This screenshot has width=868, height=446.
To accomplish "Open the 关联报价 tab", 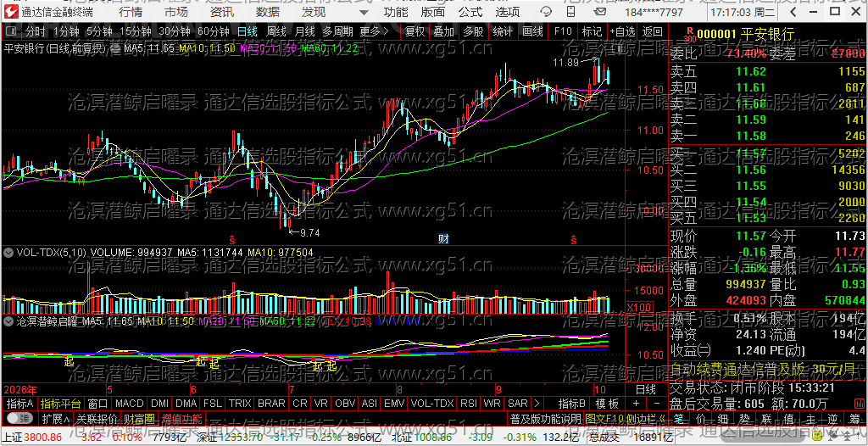I will point(97,418).
